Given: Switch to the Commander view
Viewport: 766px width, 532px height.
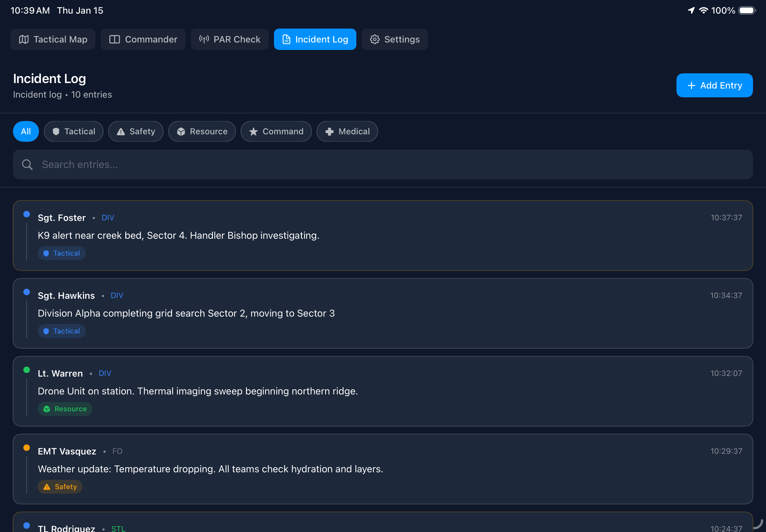Looking at the screenshot, I should (x=143, y=39).
